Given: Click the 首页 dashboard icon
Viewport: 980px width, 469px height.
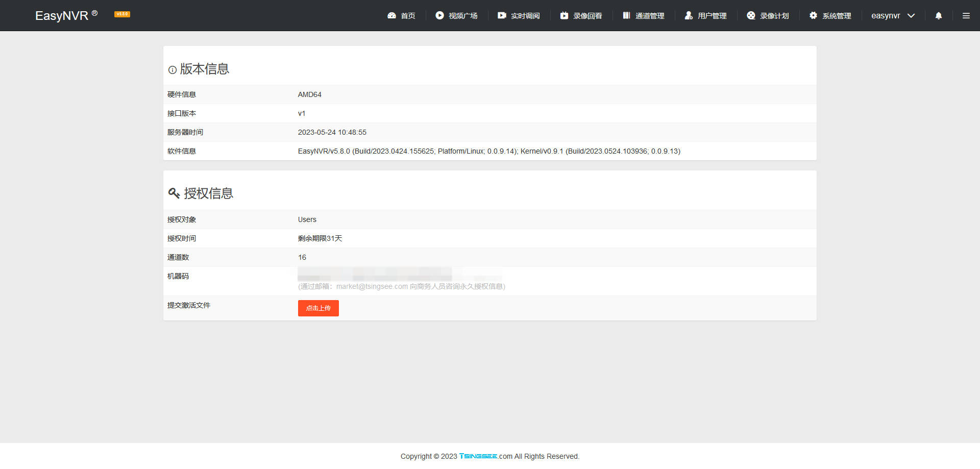Looking at the screenshot, I should coord(391,16).
